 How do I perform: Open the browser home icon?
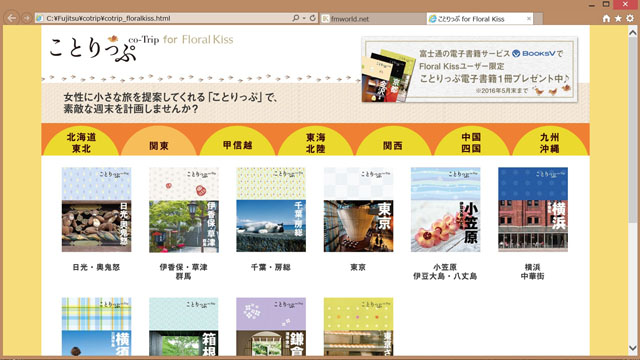click(x=607, y=18)
